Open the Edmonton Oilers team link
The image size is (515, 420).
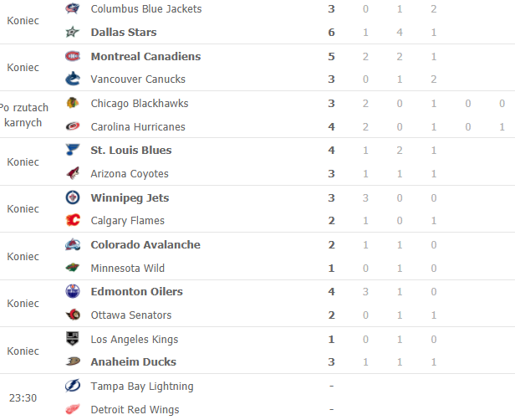(x=136, y=291)
